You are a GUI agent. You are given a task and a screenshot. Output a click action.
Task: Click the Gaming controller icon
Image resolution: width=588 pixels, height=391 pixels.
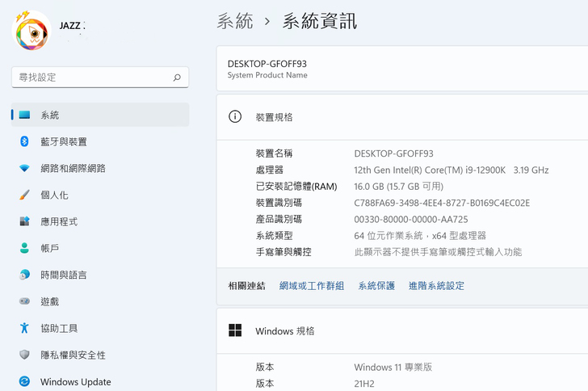[24, 302]
